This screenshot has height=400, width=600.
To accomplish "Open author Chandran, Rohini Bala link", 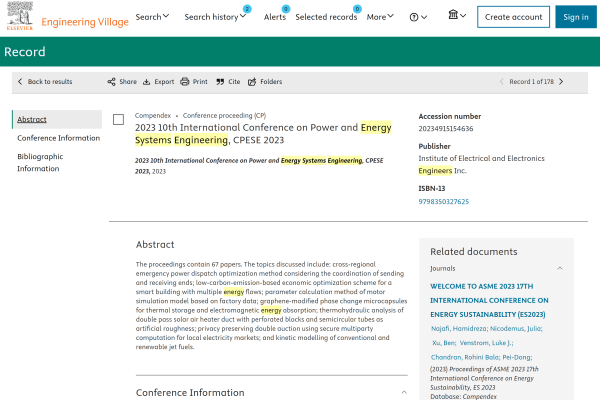I will point(465,357).
